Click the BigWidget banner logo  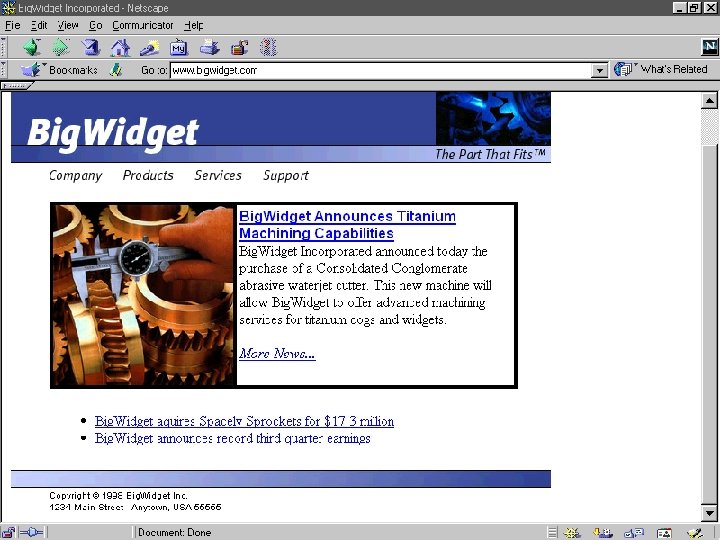pos(112,133)
